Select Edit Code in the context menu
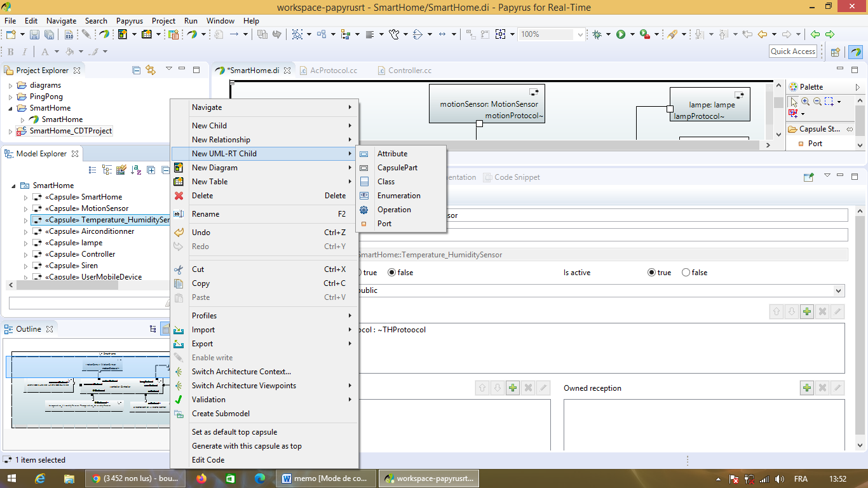The image size is (868, 488). [264, 460]
